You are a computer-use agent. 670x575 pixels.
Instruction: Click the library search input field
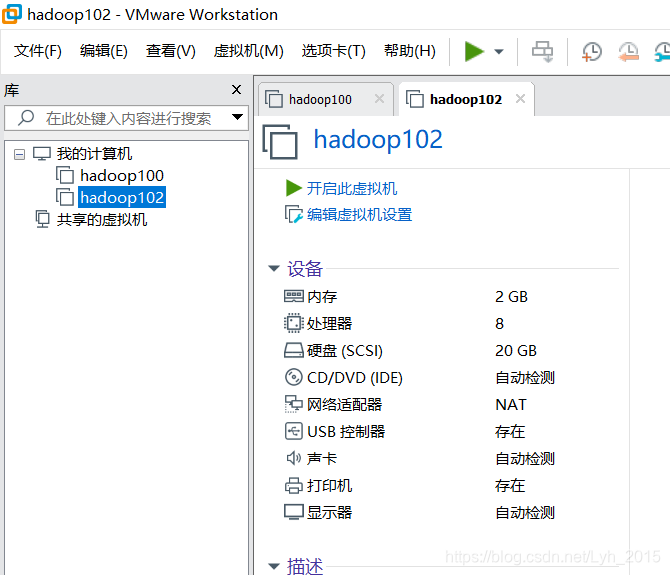coord(126,118)
